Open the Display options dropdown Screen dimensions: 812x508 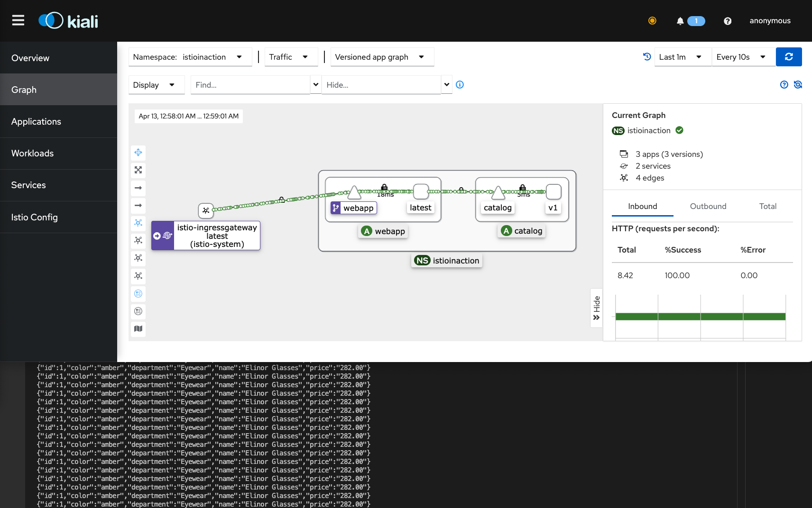click(157, 85)
